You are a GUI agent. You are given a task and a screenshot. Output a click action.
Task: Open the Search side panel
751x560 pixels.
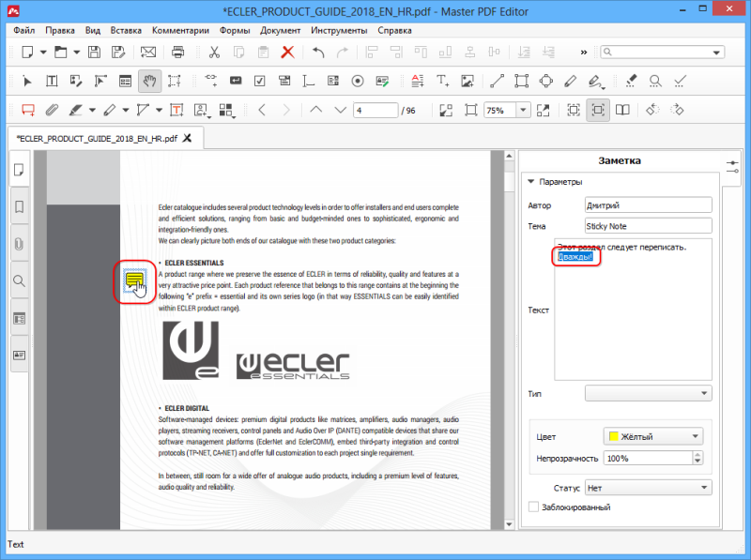(19, 281)
